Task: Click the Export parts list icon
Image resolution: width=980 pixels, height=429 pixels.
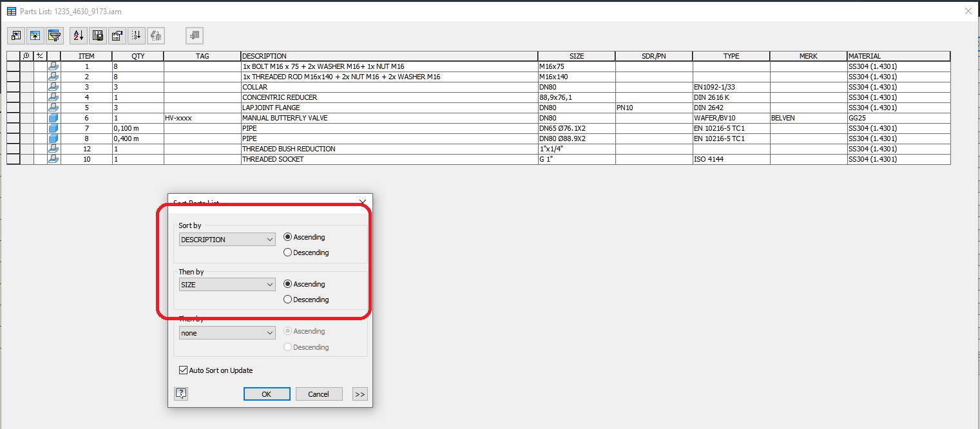Action: [97, 35]
